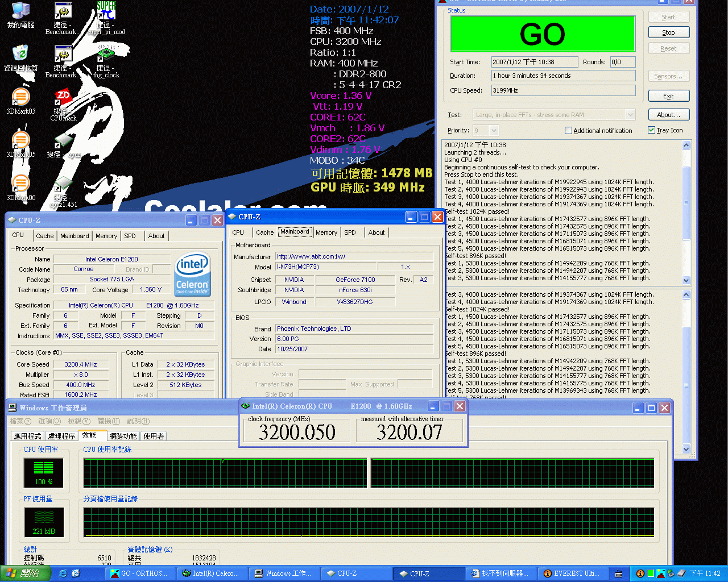Switch to the Memory tab in left CPU-Z
The image size is (728, 582).
click(106, 236)
